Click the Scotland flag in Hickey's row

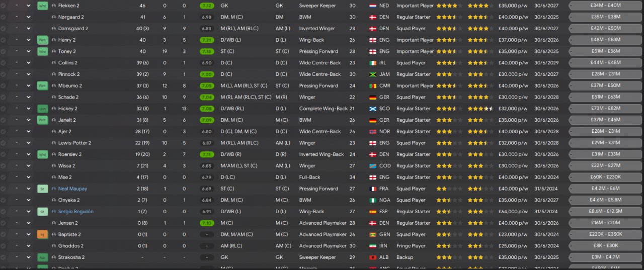[x=373, y=109]
